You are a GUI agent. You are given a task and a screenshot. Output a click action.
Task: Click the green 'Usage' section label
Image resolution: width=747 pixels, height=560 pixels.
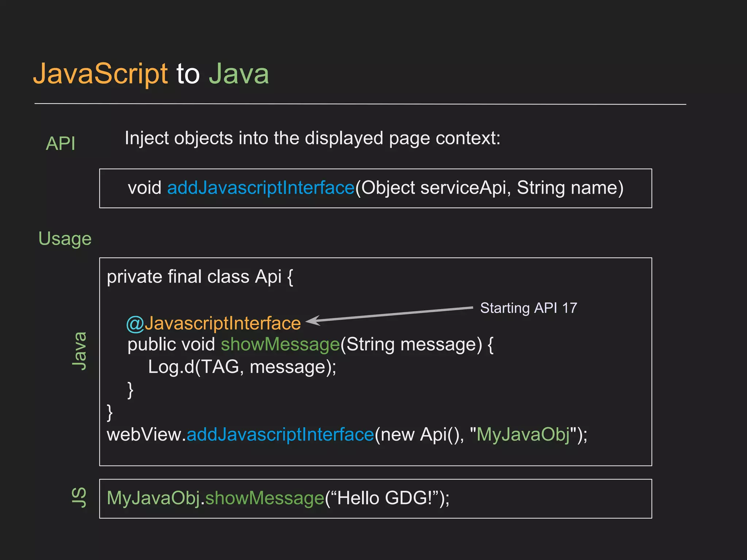click(65, 239)
